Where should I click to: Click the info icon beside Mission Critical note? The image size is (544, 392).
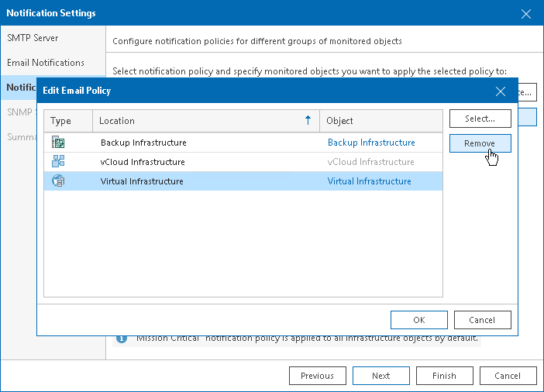click(121, 339)
